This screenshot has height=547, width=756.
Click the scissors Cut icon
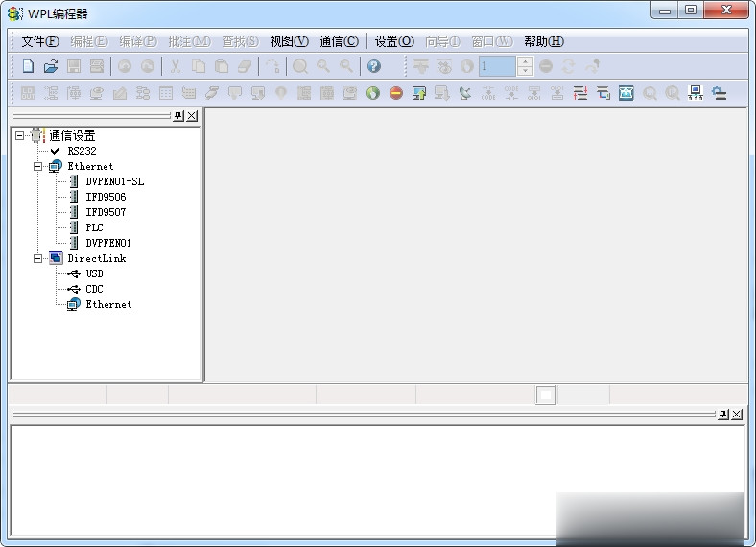click(x=175, y=66)
